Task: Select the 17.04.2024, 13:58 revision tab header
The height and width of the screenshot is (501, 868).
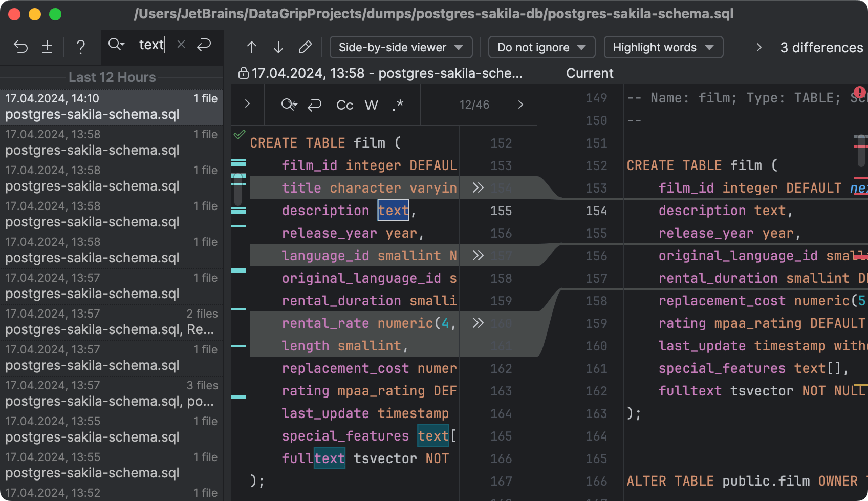Action: 386,73
